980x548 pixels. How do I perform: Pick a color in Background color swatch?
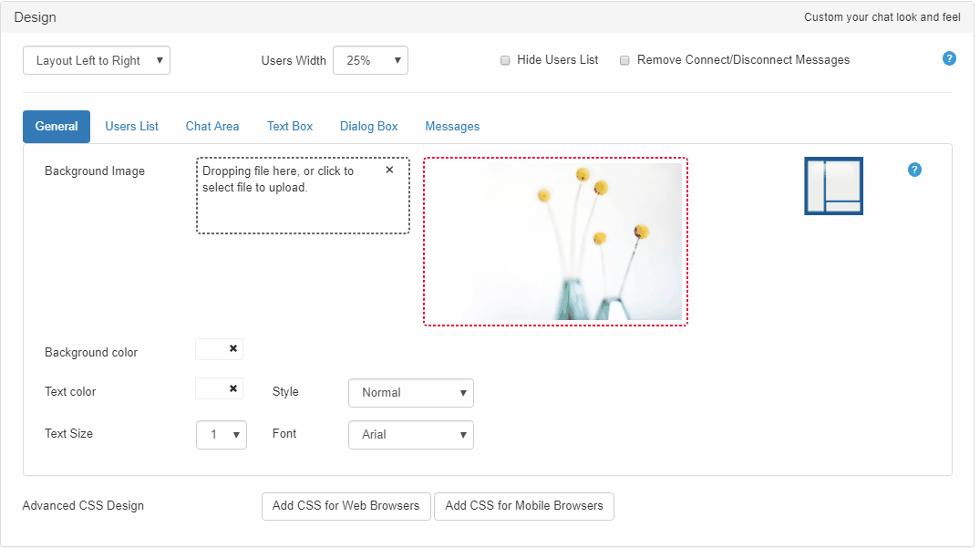210,349
